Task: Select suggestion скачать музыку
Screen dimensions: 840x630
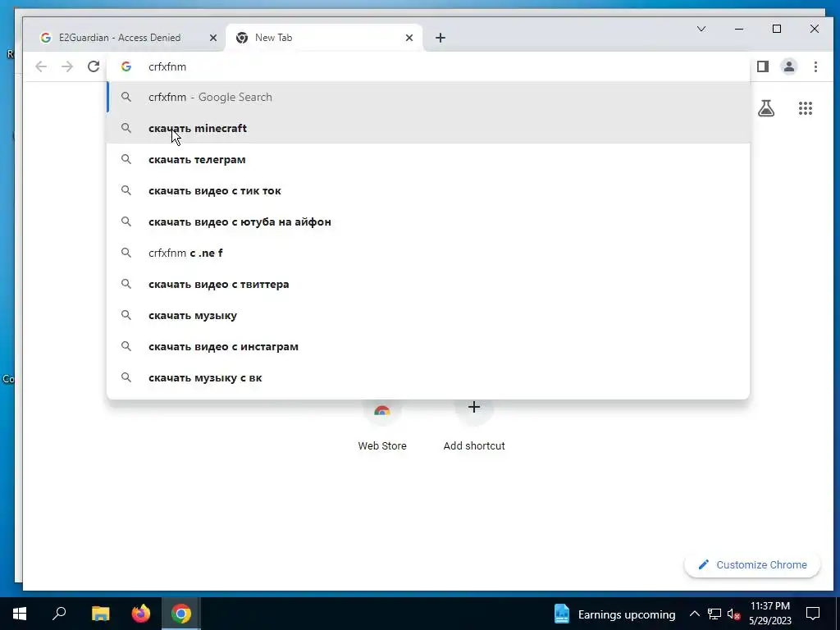Action: click(428, 315)
